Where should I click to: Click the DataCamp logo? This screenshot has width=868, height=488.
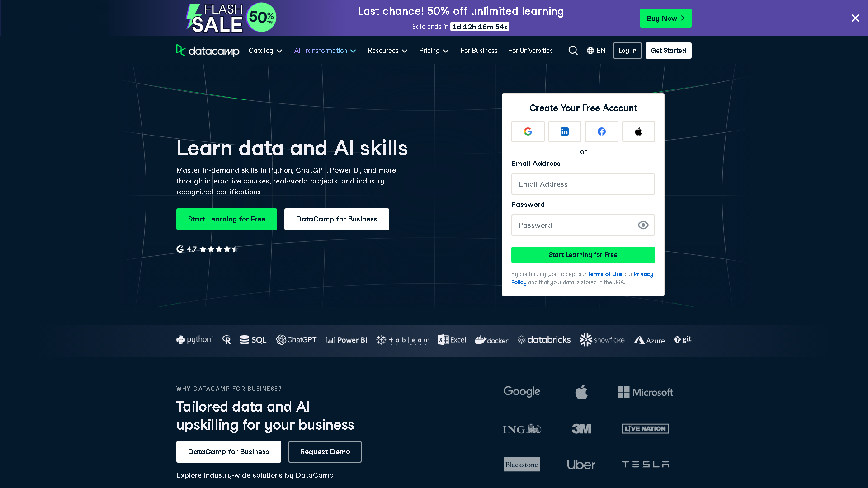[x=208, y=51]
